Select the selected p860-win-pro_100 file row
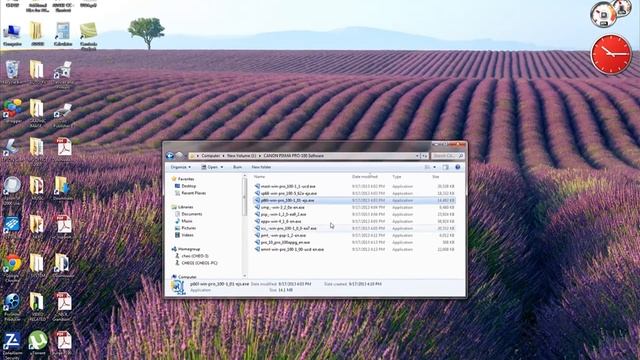 [x=354, y=200]
